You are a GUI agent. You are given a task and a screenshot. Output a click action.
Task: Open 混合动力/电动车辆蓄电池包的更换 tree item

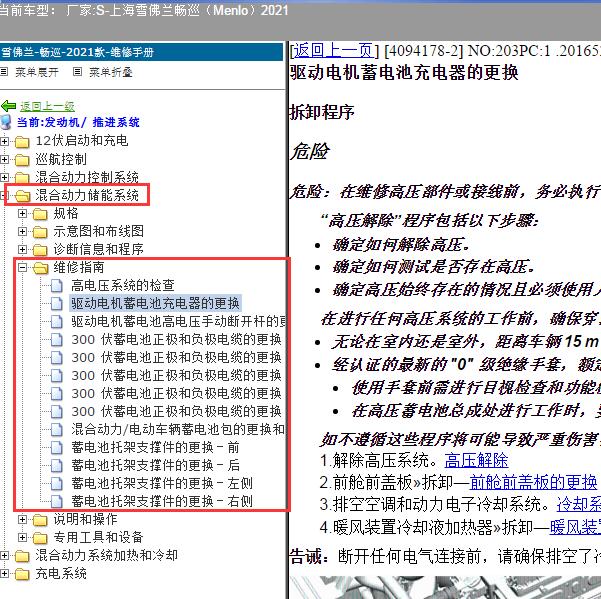click(178, 430)
